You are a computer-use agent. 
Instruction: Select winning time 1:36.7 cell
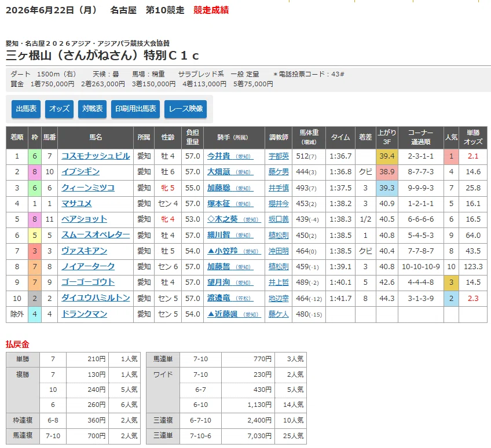[x=340, y=156]
